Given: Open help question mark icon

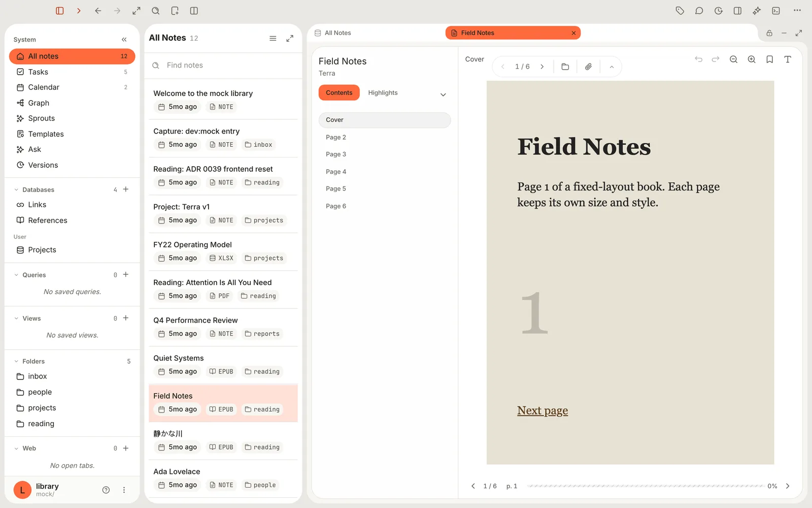Looking at the screenshot, I should (x=106, y=490).
